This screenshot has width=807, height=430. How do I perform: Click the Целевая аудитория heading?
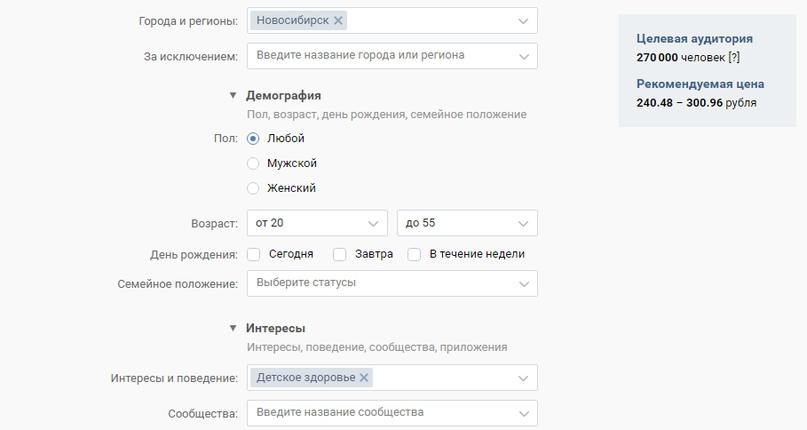(694, 39)
